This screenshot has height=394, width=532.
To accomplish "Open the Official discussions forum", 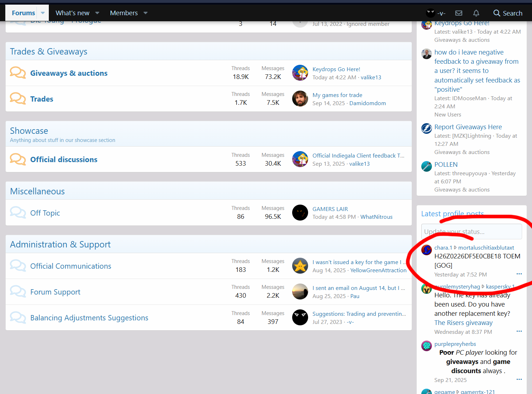I will [x=64, y=160].
